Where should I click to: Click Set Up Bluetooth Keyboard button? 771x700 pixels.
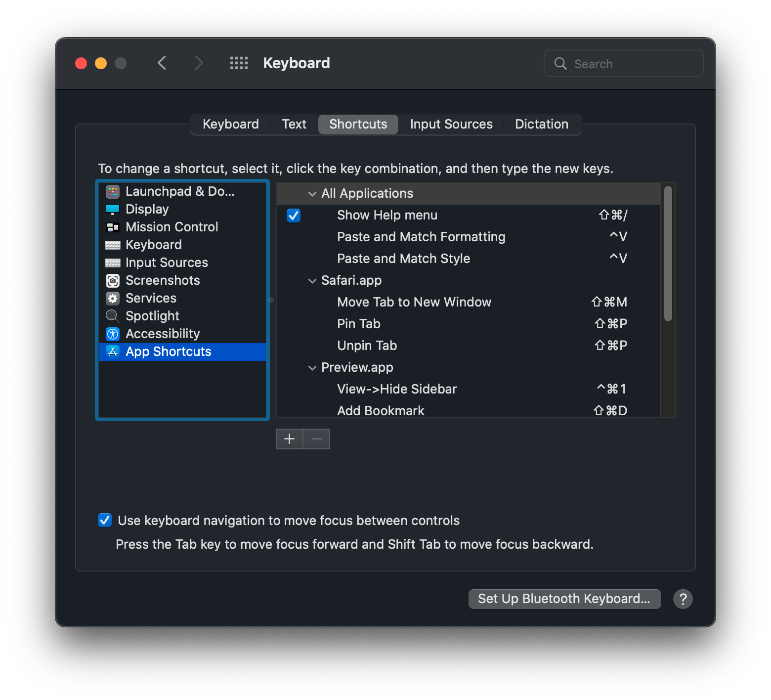tap(564, 599)
